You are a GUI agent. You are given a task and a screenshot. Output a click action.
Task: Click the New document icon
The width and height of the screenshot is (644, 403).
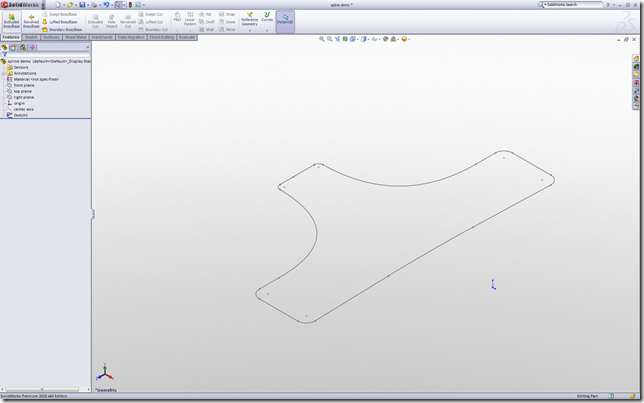[58, 5]
